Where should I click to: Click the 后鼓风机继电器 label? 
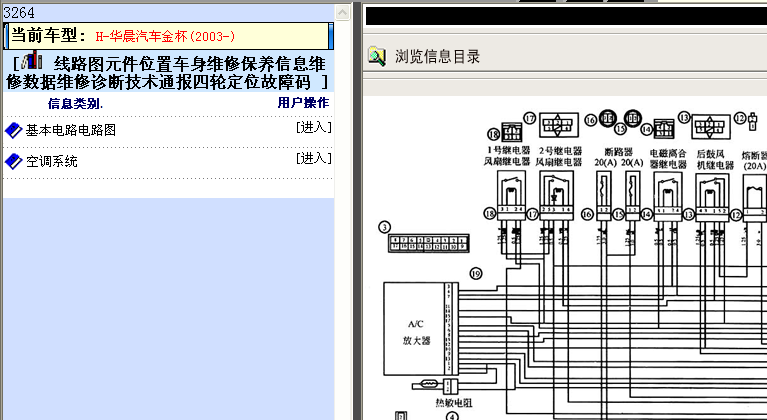715,159
